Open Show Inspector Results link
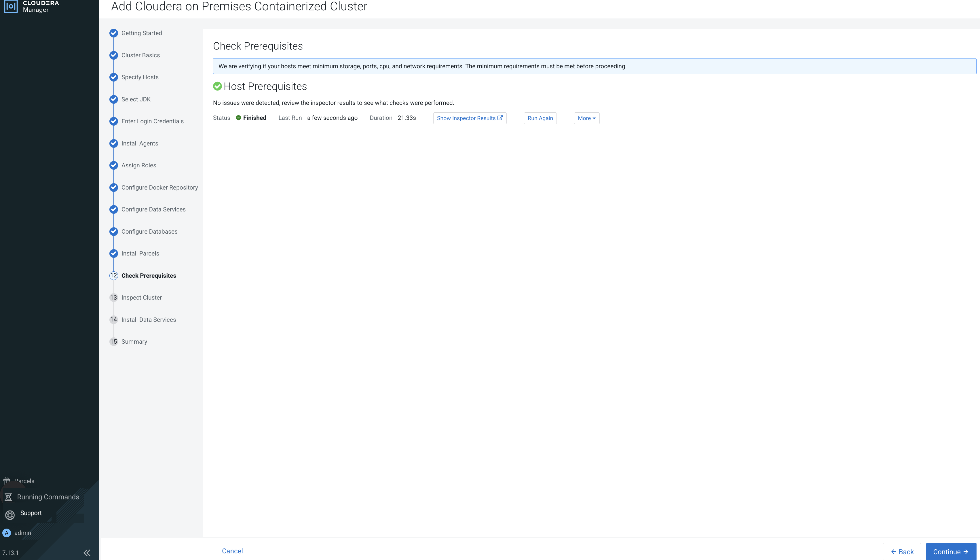The width and height of the screenshot is (980, 560). tap(469, 118)
